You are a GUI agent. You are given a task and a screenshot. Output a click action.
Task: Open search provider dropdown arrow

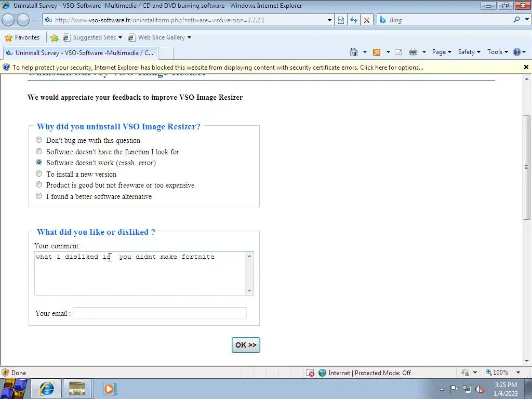(527, 20)
